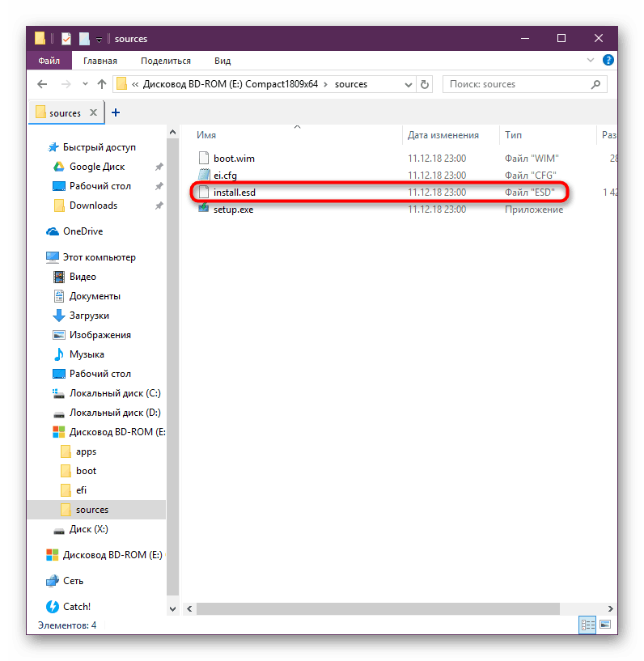Select the efi folder in tree

[81, 489]
